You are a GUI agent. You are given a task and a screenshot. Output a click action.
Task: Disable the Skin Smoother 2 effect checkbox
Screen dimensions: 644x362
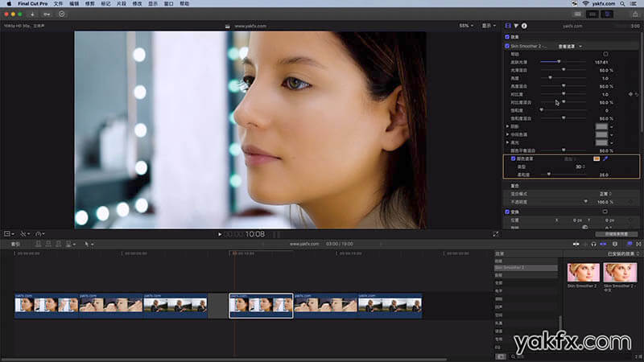(507, 46)
